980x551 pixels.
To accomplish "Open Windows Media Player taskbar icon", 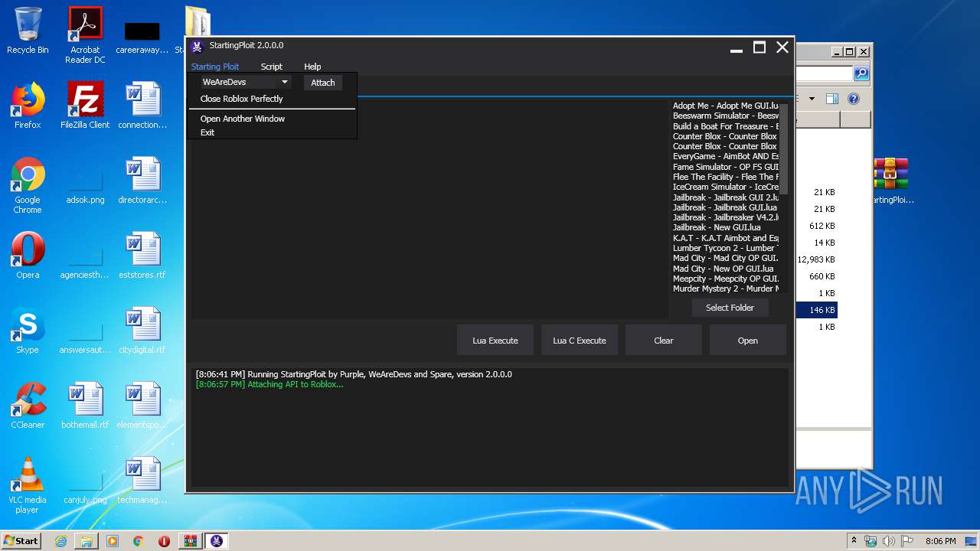I will coord(113,541).
